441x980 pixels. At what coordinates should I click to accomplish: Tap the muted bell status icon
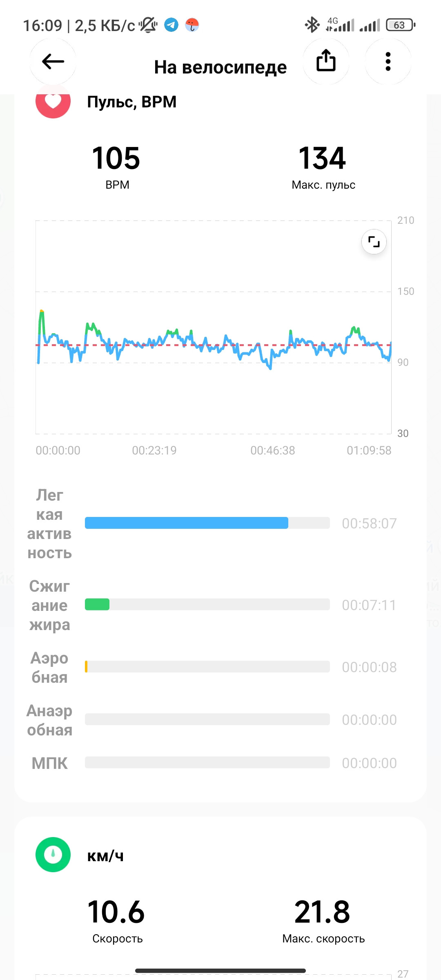click(148, 25)
